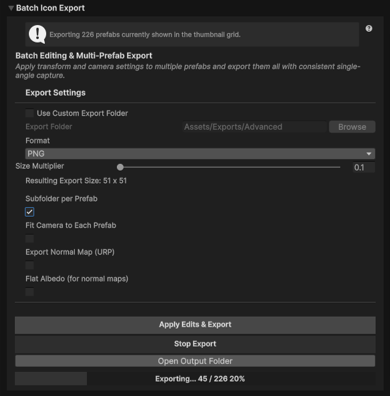The width and height of the screenshot is (390, 396).
Task: Click the Size Multiplier slider handle
Action: (120, 167)
